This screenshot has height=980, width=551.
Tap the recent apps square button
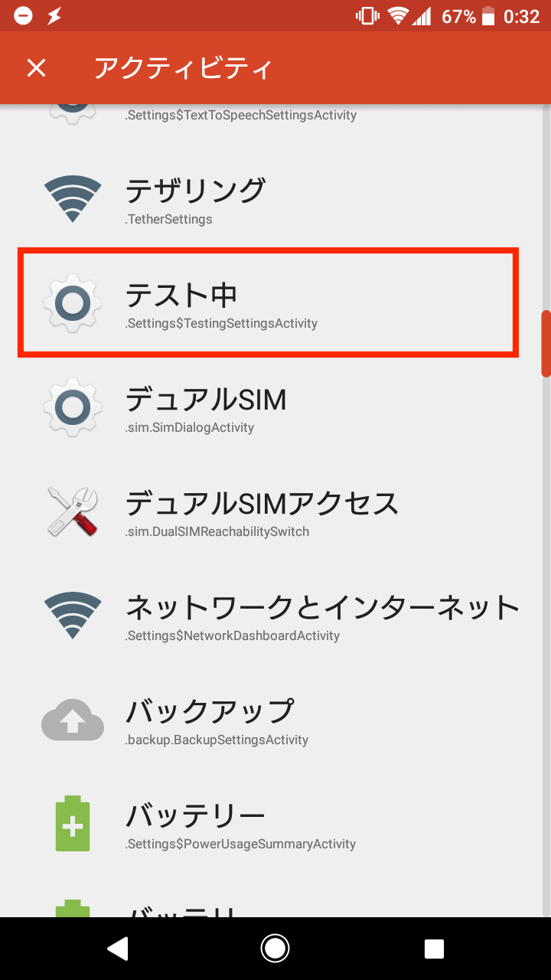coord(434,949)
